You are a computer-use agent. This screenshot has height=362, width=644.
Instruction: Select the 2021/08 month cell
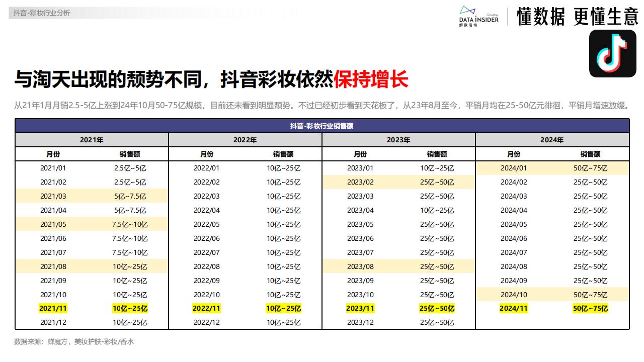[53, 266]
